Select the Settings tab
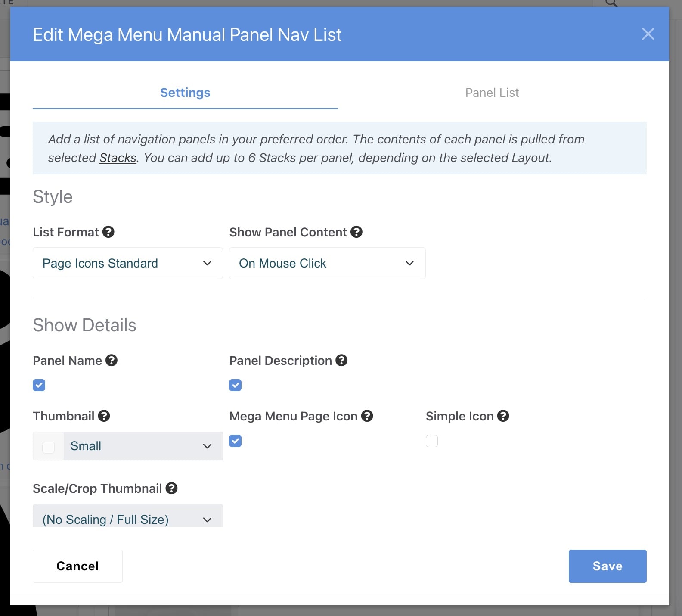682x616 pixels. click(185, 93)
